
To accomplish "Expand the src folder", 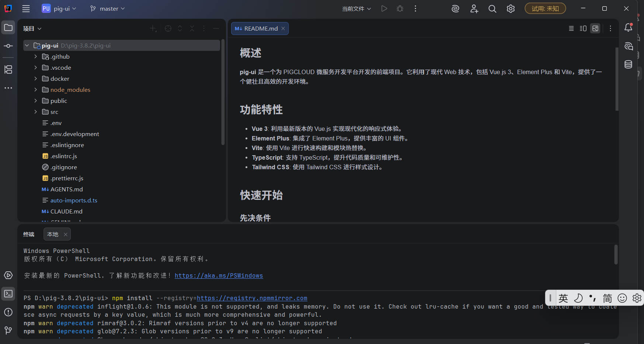I will (x=35, y=112).
